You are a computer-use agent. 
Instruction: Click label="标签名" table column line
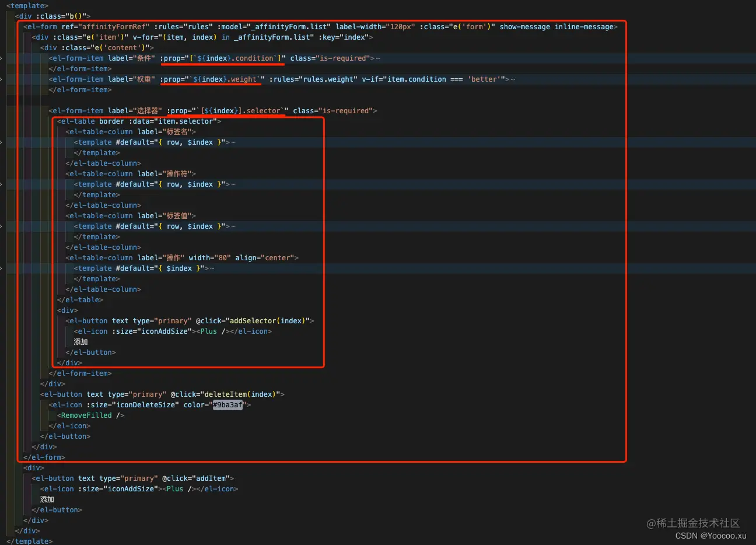click(x=131, y=132)
